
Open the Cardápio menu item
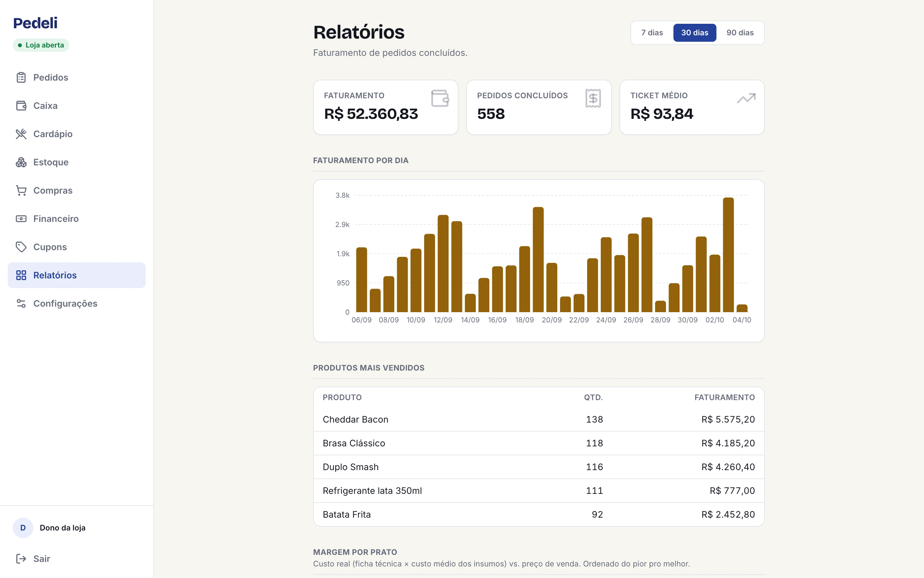(76, 134)
